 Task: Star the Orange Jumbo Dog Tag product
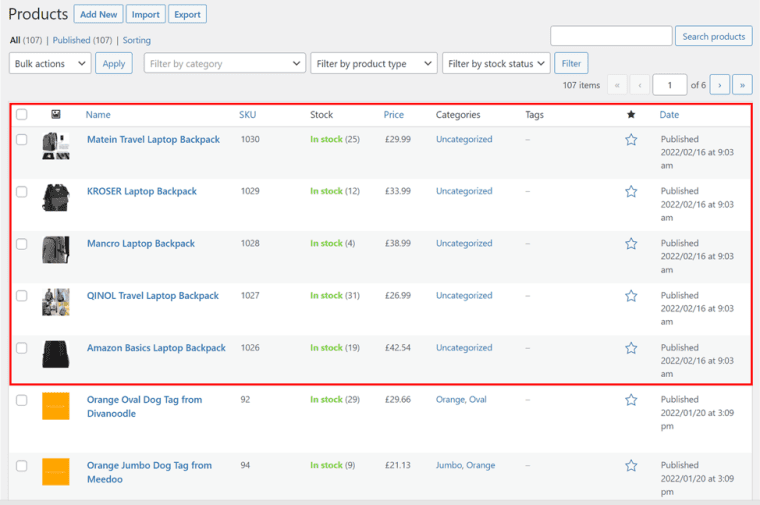point(631,466)
